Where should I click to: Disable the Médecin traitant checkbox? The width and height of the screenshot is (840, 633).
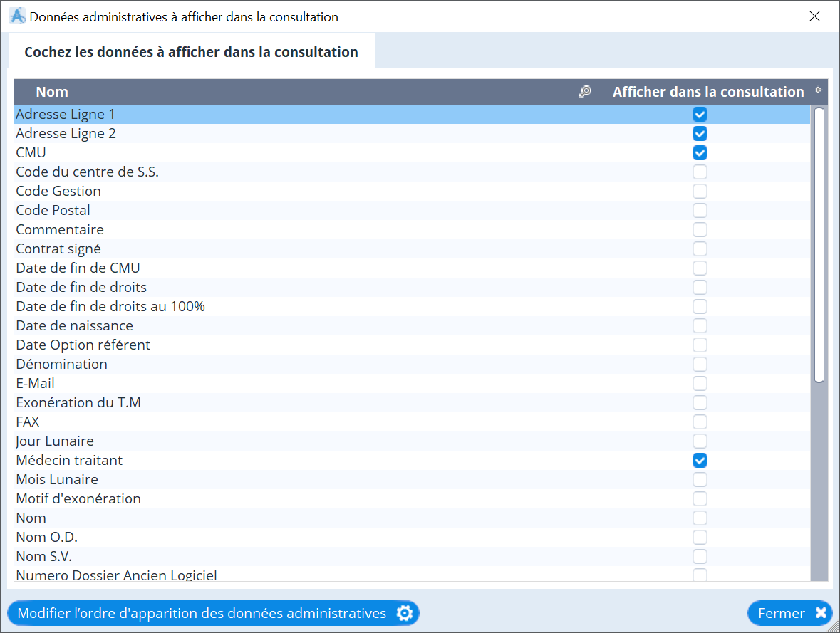pyautogui.click(x=700, y=460)
